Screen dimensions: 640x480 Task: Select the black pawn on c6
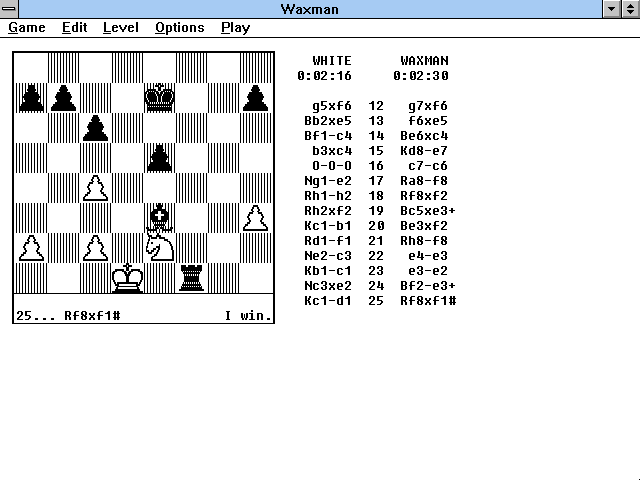pyautogui.click(x=95, y=128)
